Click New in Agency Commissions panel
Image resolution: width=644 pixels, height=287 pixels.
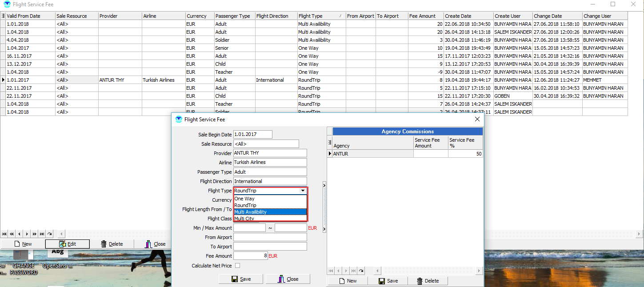(347, 281)
